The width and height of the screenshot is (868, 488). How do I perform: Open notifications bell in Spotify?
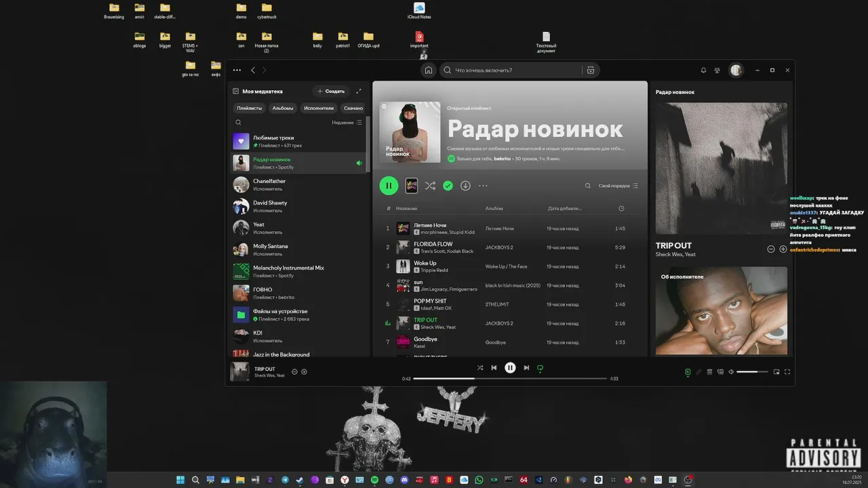703,70
